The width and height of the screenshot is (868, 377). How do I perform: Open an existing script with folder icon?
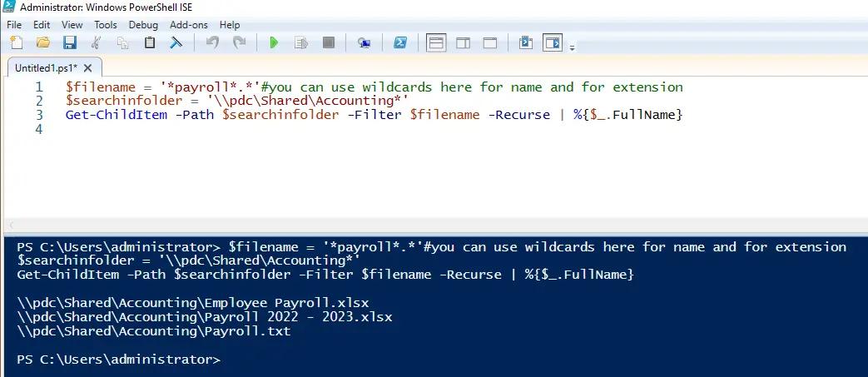click(43, 42)
